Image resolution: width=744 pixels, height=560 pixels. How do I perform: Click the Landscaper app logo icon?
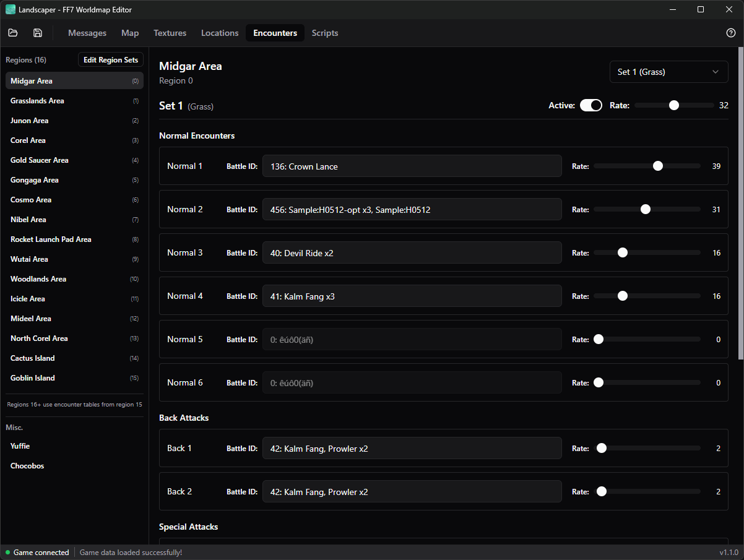[x=11, y=9]
